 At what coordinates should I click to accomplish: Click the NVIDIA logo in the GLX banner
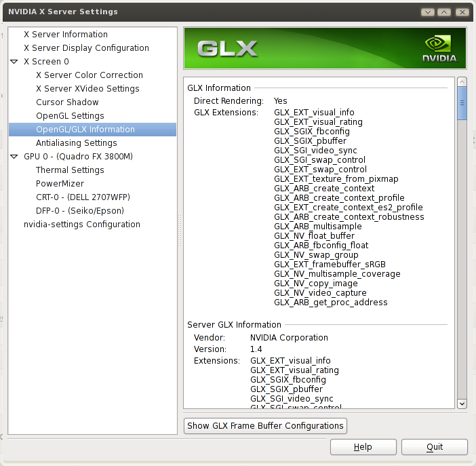pos(440,49)
